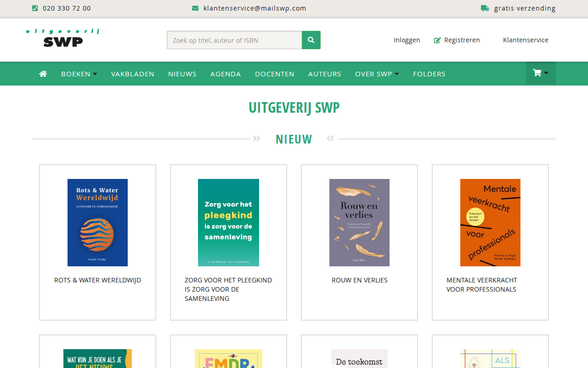
Task: Click the Uitgeverij SWP logo
Action: 62,38
